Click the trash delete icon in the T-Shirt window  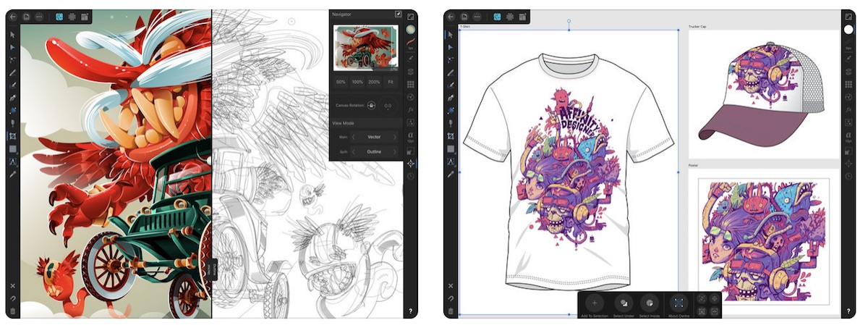tap(451, 311)
